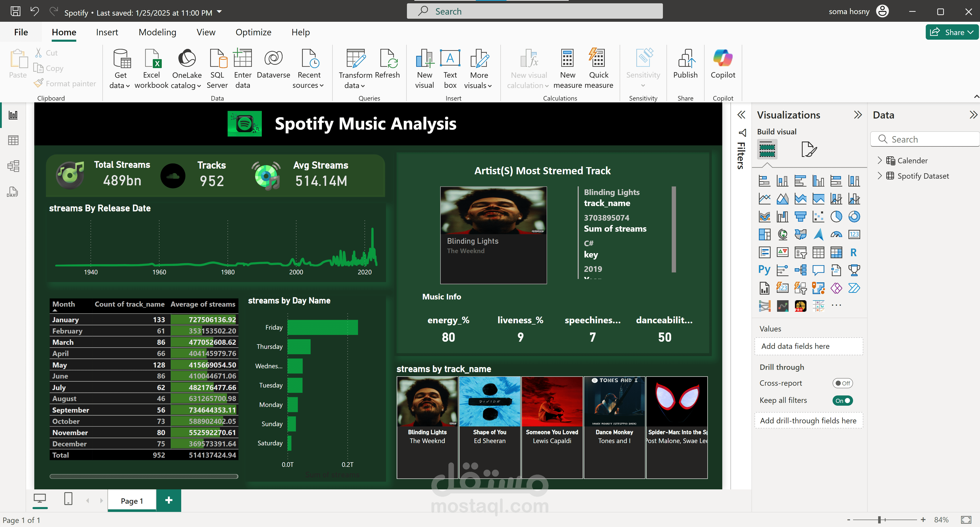Screen dimensions: 980x527
Task: Select the KPI visual icon
Action: (x=782, y=252)
